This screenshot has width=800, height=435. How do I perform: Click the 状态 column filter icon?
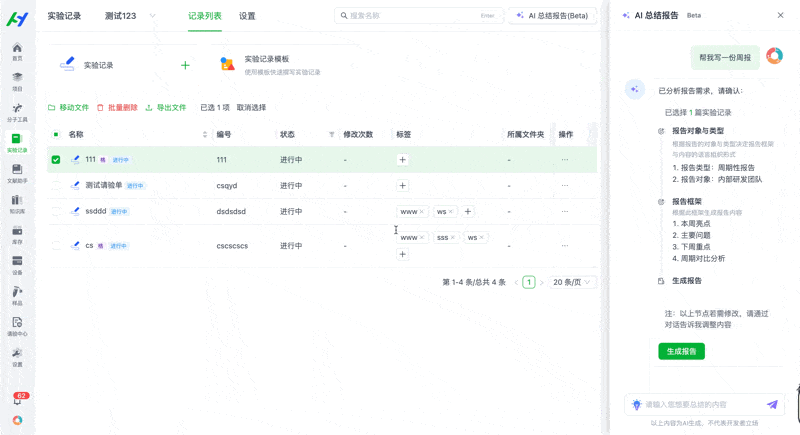coord(332,135)
